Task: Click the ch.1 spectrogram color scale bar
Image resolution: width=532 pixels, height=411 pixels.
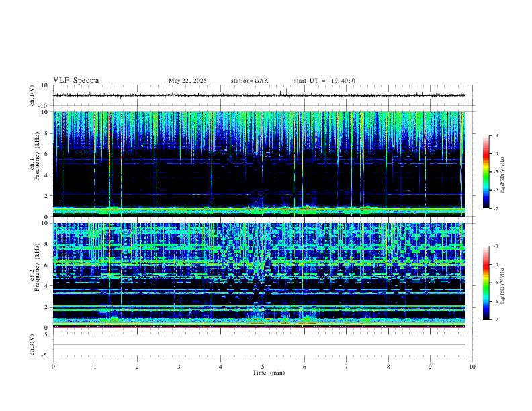Action: pos(486,172)
